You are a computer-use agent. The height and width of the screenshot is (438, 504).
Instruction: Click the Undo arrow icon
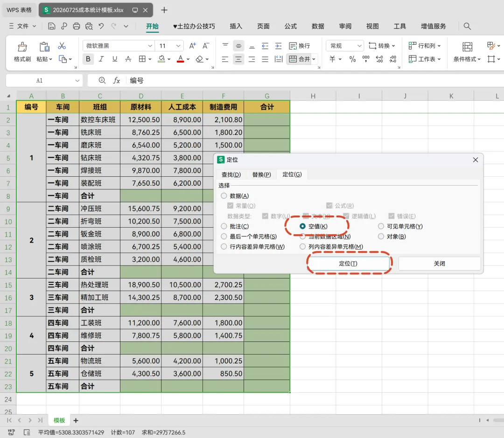[x=101, y=26]
